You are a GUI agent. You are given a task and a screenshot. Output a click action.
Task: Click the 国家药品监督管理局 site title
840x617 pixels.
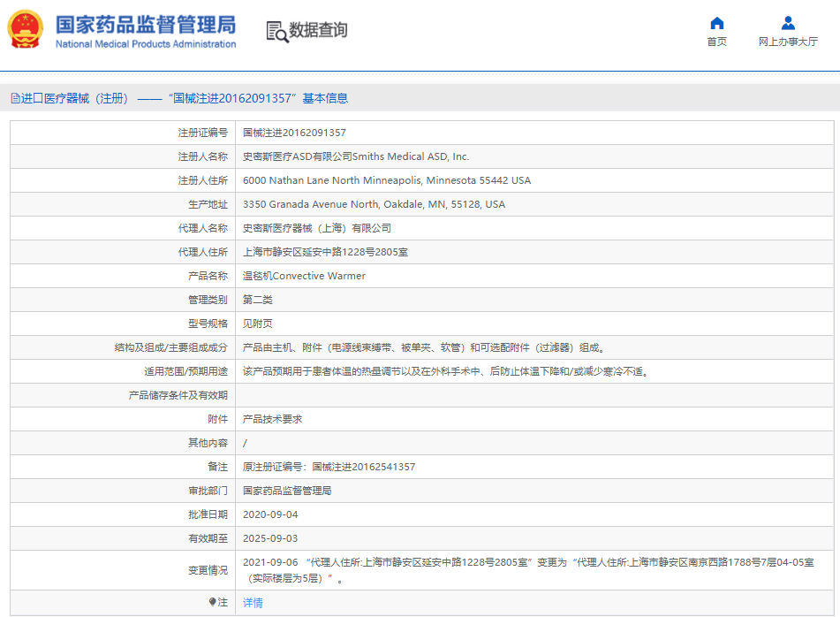(x=146, y=24)
